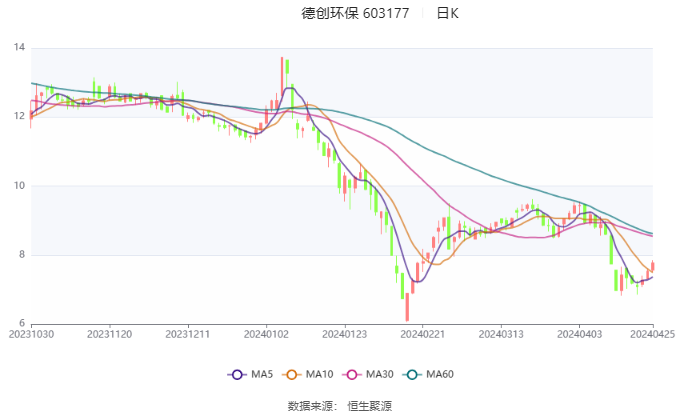
Task: Click the chart title 德创环保 603177
Action: 355,13
